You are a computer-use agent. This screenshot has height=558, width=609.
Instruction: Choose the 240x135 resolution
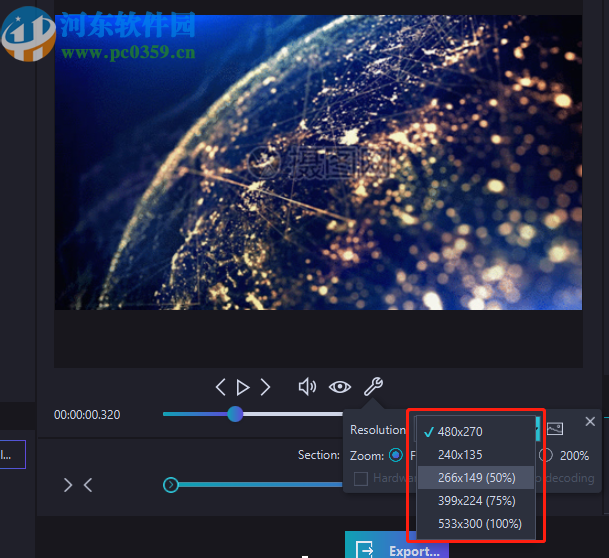[x=476, y=455]
